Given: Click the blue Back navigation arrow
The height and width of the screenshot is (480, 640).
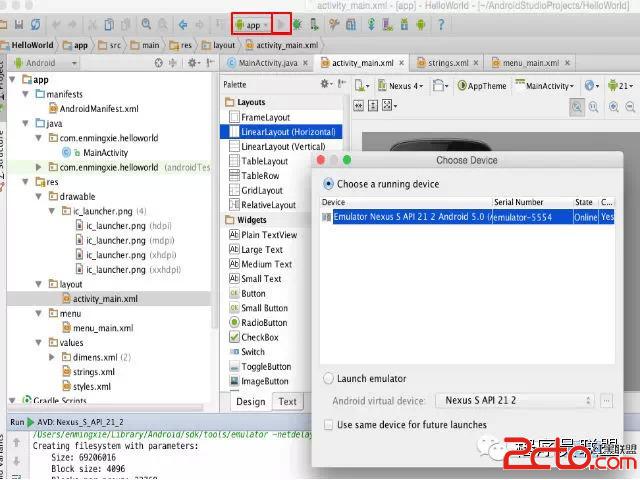Looking at the screenshot, I should tap(183, 25).
